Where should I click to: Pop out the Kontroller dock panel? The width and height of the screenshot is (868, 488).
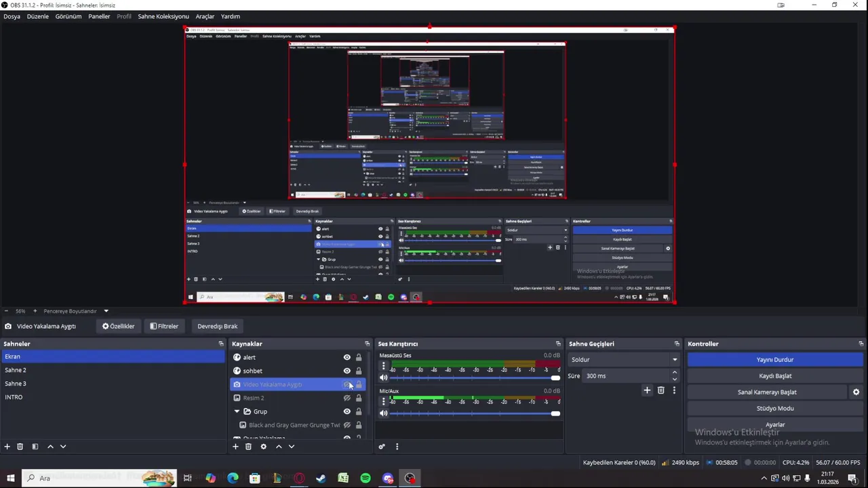click(x=861, y=344)
